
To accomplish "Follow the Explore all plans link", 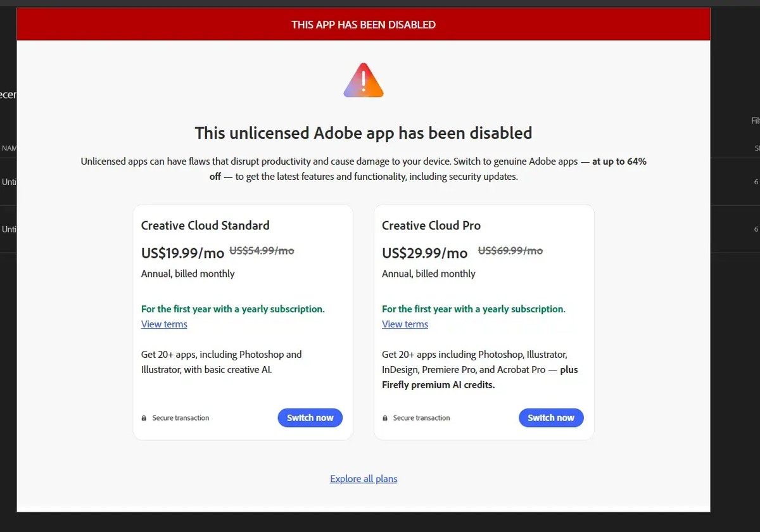I will 364,479.
